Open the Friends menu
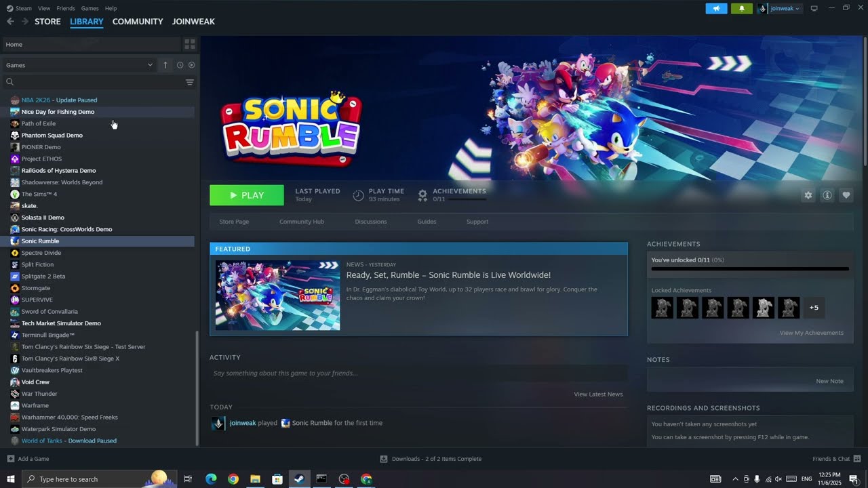This screenshot has width=868, height=488. (66, 8)
